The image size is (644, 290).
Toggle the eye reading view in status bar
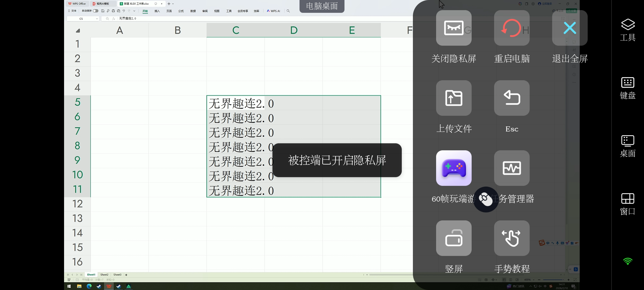[x=486, y=280]
